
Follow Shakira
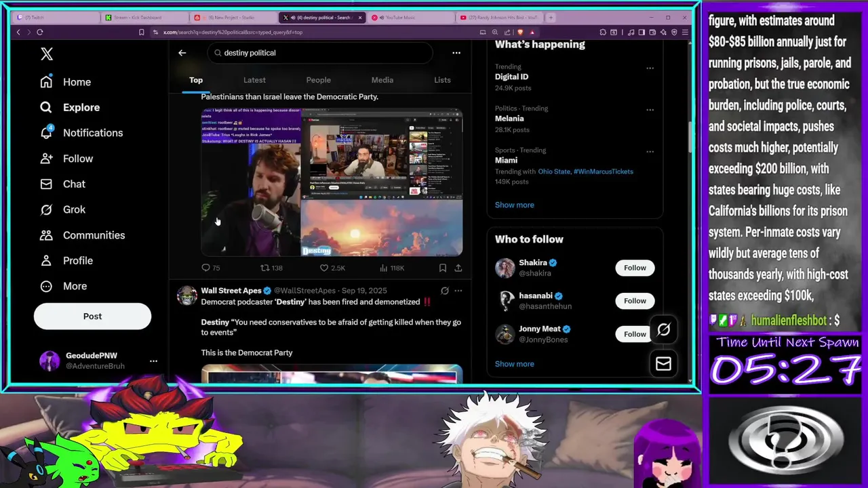click(635, 268)
